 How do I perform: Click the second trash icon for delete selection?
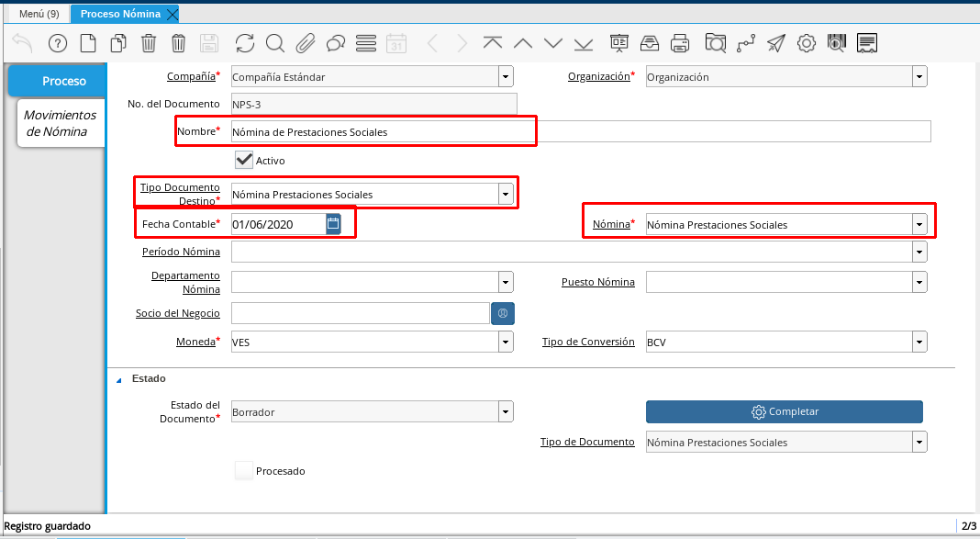tap(179, 43)
